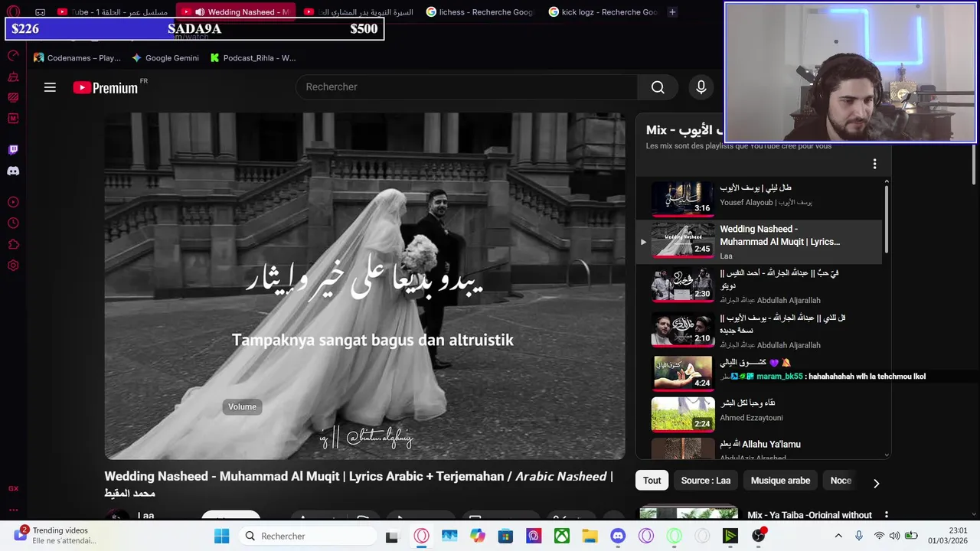Click the Windows taskbar Rechercher search box

[308, 536]
